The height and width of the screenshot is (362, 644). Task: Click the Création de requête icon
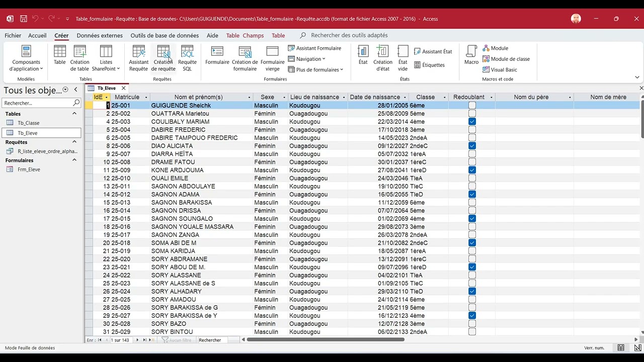click(164, 58)
